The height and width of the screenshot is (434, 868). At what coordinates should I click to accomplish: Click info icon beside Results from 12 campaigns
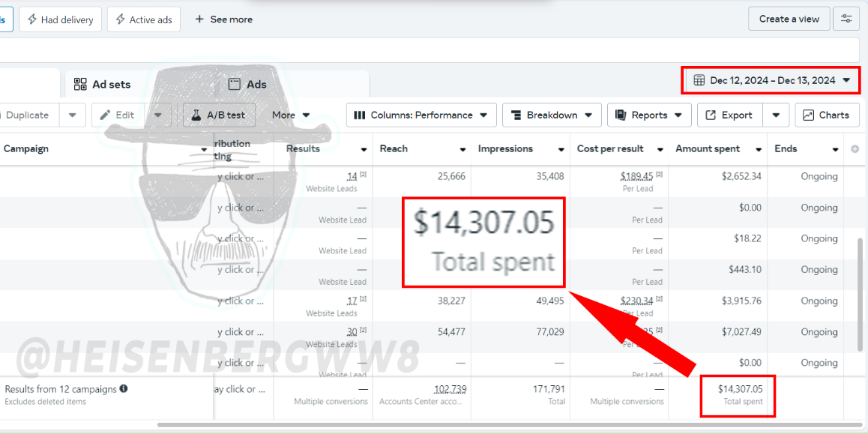coord(124,388)
